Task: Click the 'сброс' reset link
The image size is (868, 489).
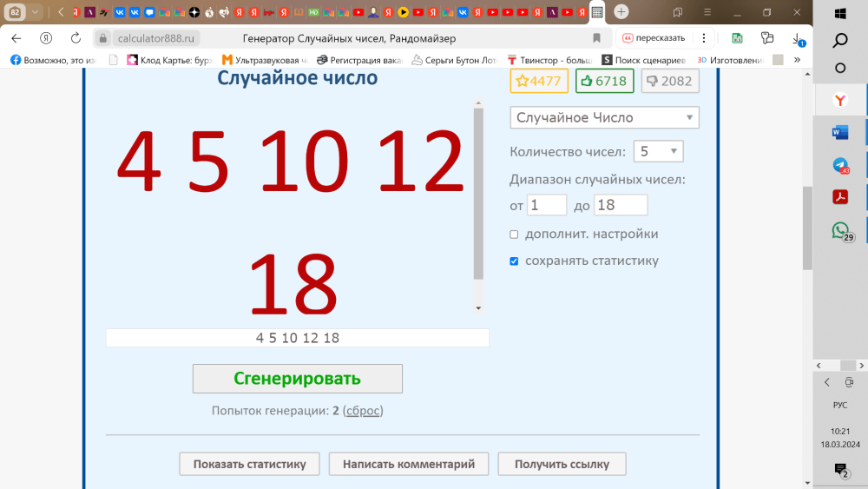Action: point(363,411)
